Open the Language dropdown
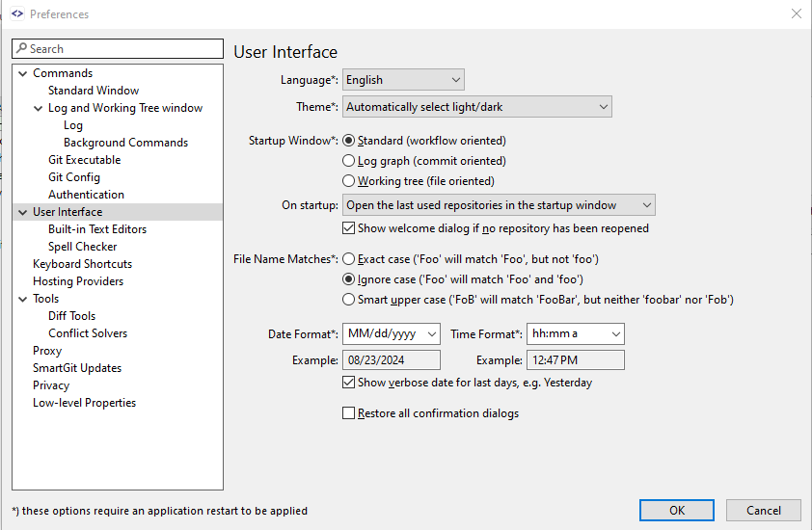This screenshot has height=530, width=812. coord(403,80)
